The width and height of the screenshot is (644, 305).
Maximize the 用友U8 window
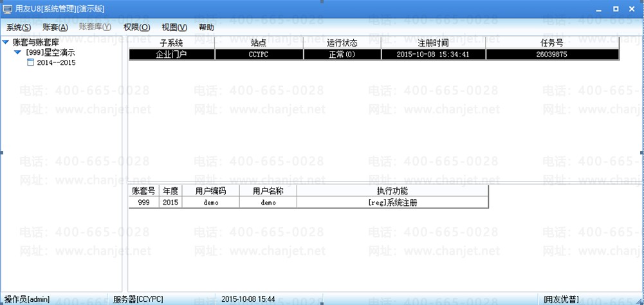[x=616, y=8]
